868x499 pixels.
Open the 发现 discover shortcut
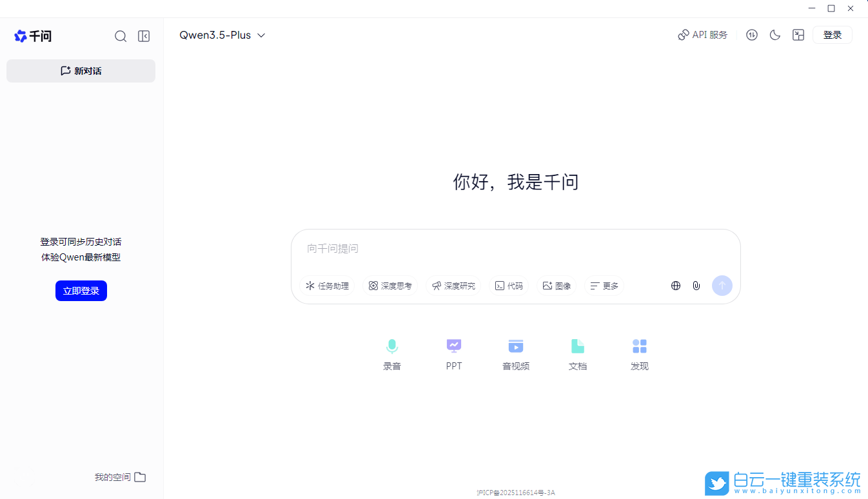pos(640,354)
